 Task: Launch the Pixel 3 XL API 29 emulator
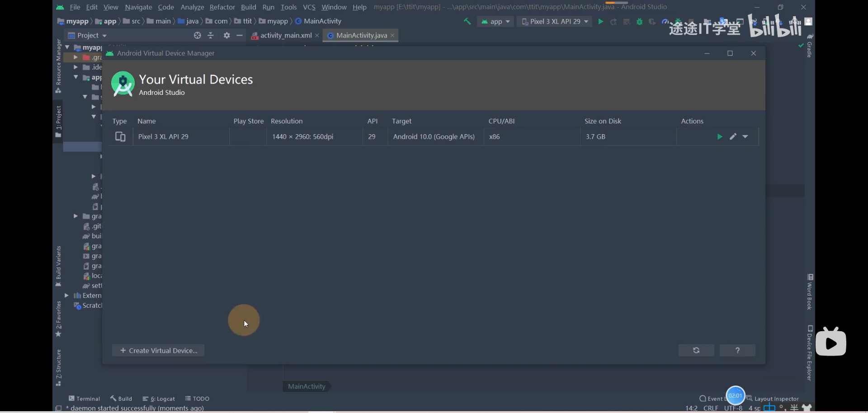click(720, 137)
